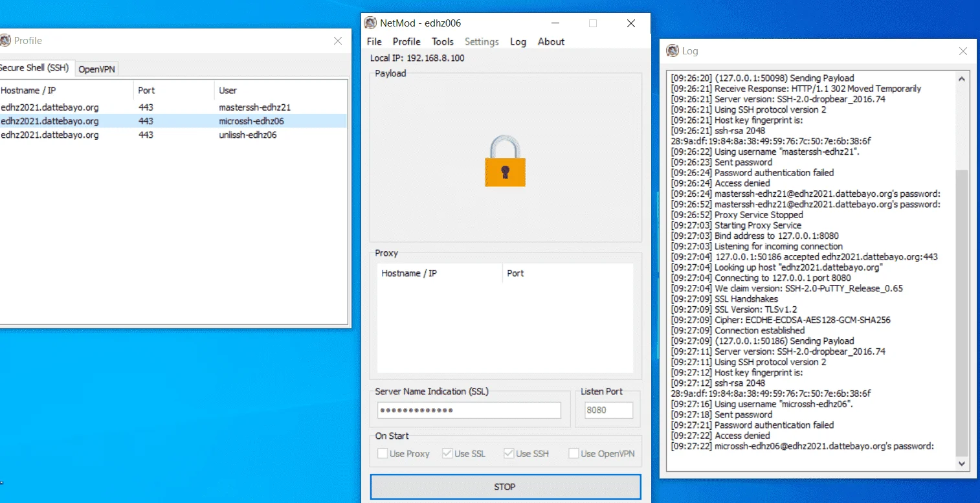Click Proxy list Hostname / IP header
This screenshot has height=503, width=980.
(x=440, y=273)
